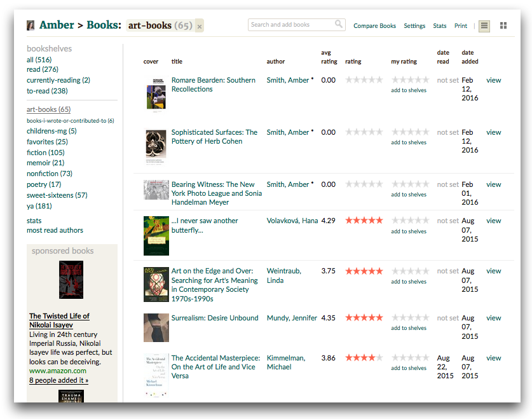Viewport: 532px width, 419px height.
Task: Open the poetry shelf
Action: click(43, 184)
